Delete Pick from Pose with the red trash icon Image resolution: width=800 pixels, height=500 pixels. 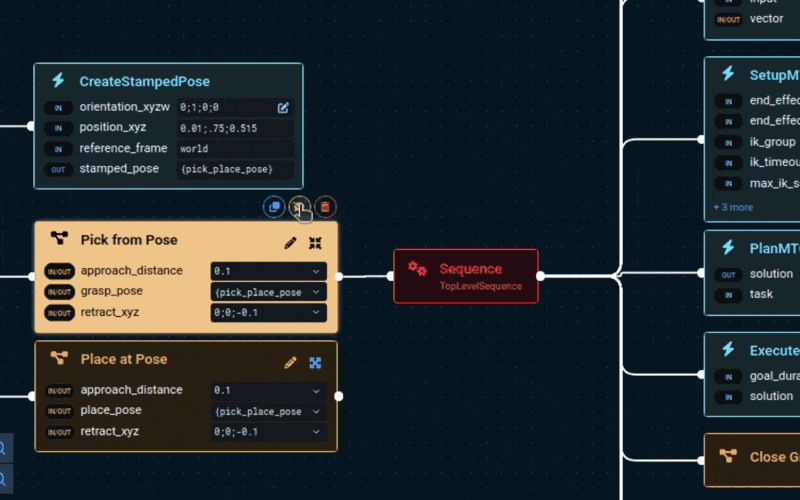click(x=325, y=207)
